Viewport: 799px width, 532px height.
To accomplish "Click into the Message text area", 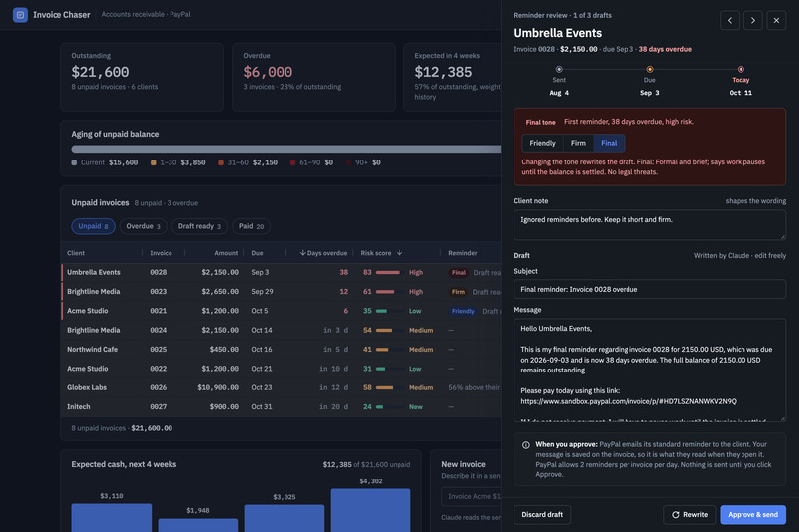I will (x=649, y=371).
